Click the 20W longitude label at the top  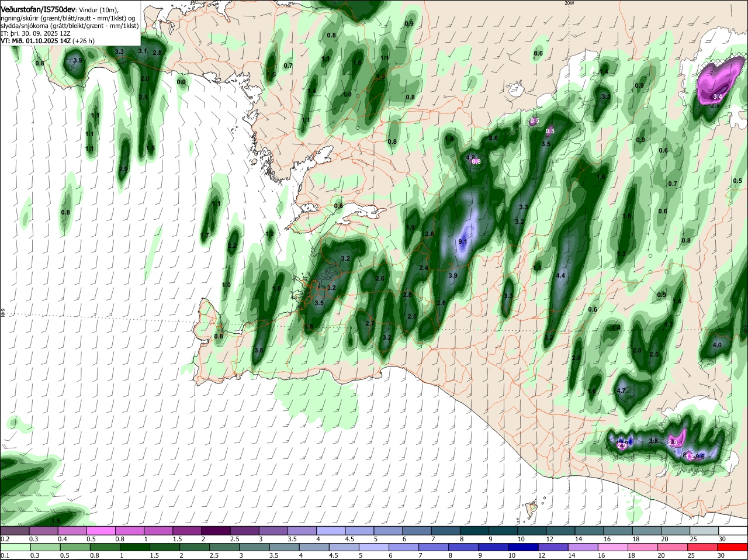tap(570, 3)
